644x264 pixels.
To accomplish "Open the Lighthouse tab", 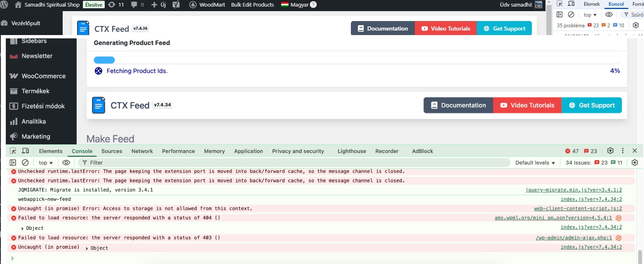I will (x=352, y=151).
